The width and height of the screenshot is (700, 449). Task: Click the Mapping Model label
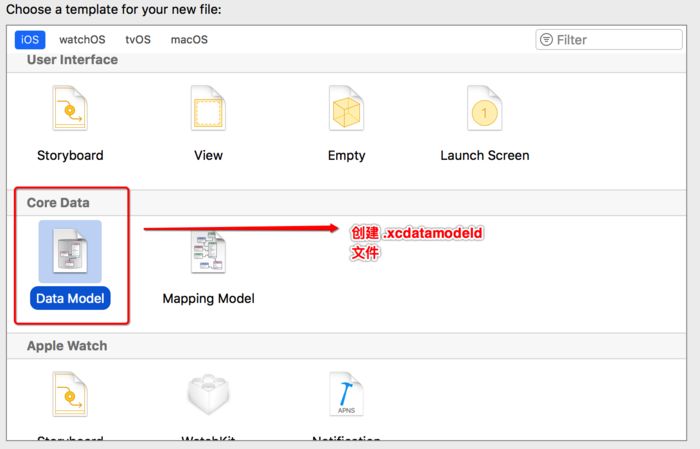pos(208,298)
